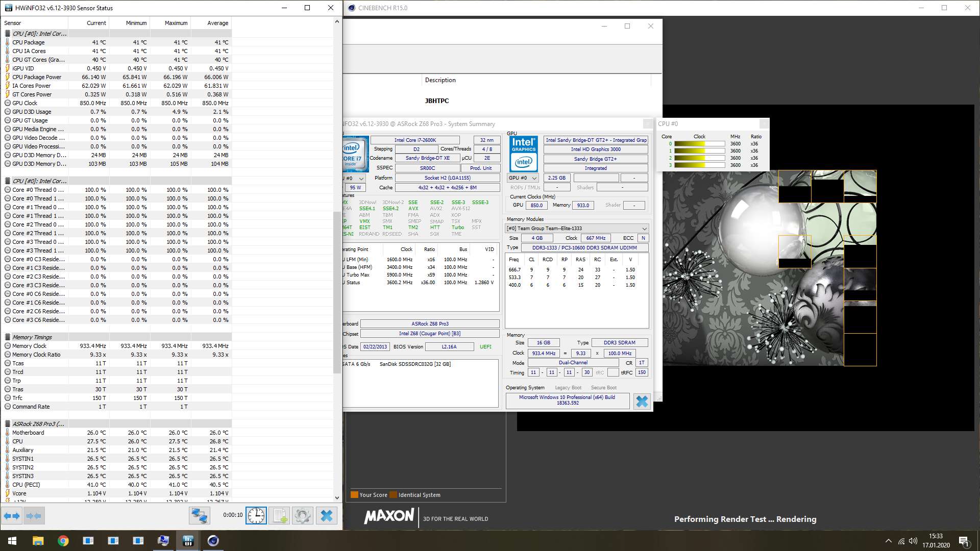Click the sensor list scroll-down arrow
Image resolution: width=980 pixels, height=551 pixels.
pyautogui.click(x=337, y=497)
